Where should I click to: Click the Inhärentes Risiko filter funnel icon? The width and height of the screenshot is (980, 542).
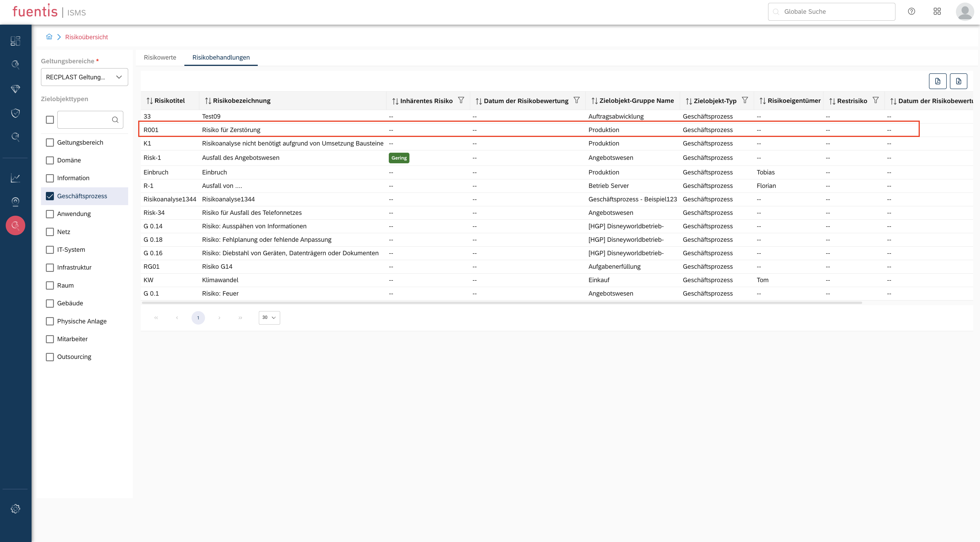click(461, 100)
